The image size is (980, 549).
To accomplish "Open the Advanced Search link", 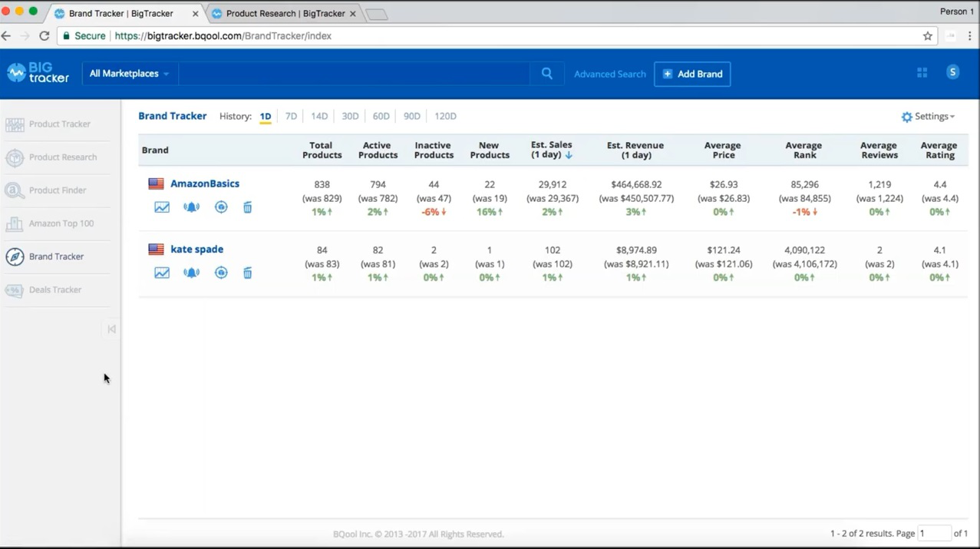I will 610,74.
